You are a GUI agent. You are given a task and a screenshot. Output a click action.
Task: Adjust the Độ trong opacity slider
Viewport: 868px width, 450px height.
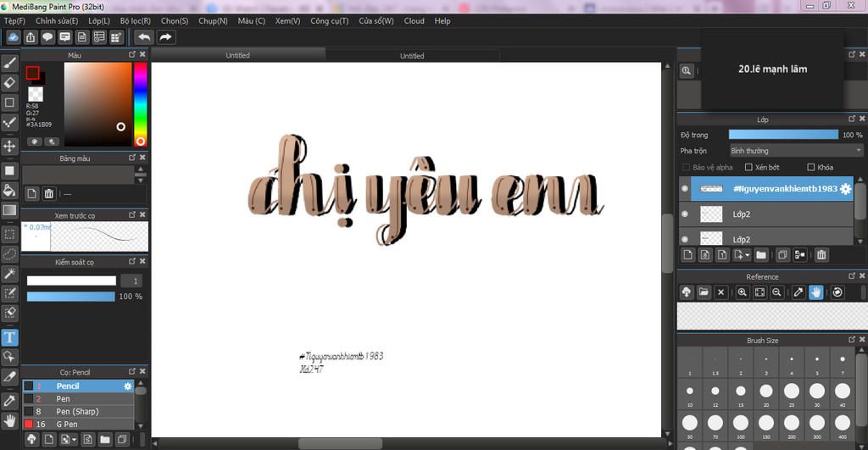point(783,135)
